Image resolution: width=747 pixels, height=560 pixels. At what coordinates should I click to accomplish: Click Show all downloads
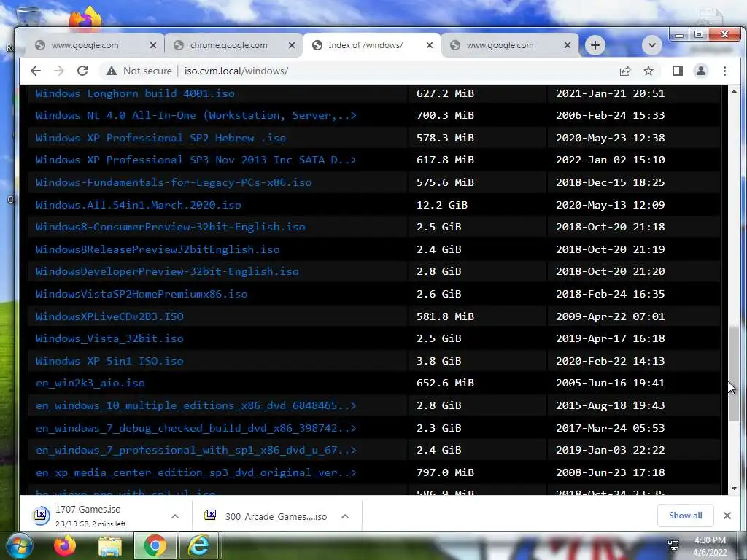685,516
